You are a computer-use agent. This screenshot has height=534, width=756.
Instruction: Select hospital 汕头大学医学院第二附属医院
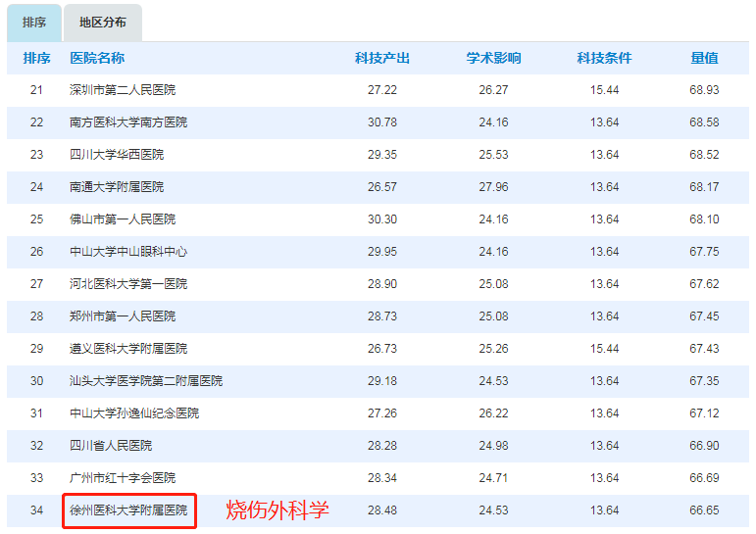[146, 381]
